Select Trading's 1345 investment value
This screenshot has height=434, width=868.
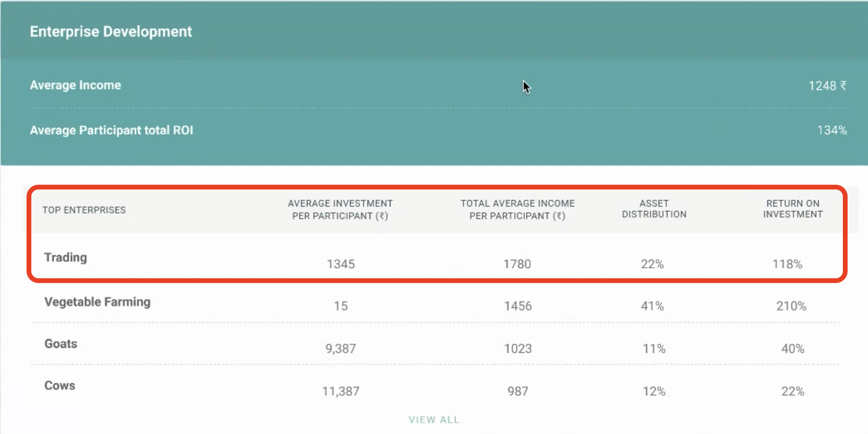click(341, 264)
